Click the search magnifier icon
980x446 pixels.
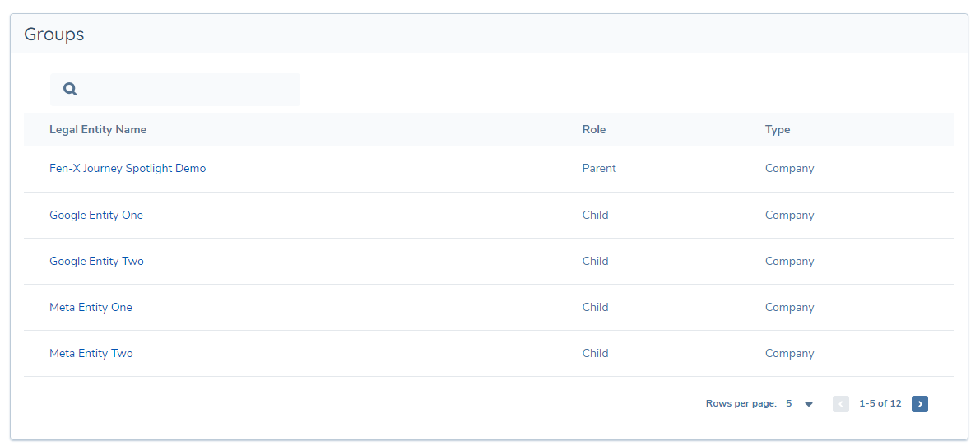pyautogui.click(x=70, y=89)
